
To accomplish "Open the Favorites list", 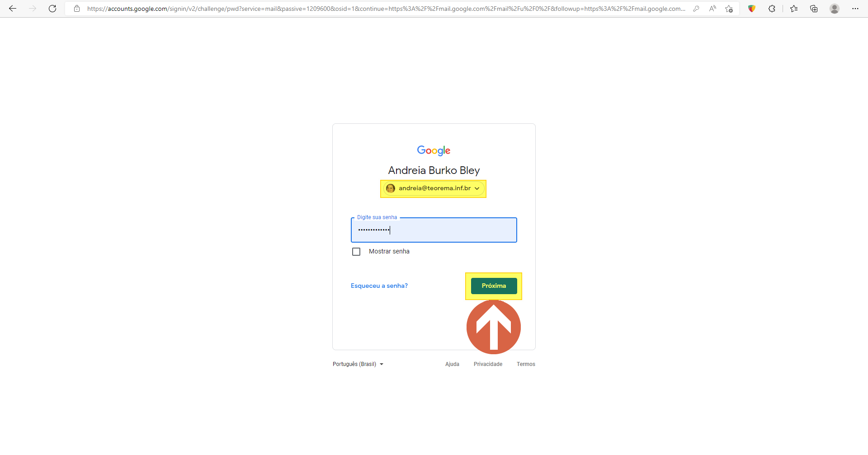I will 794,9.
